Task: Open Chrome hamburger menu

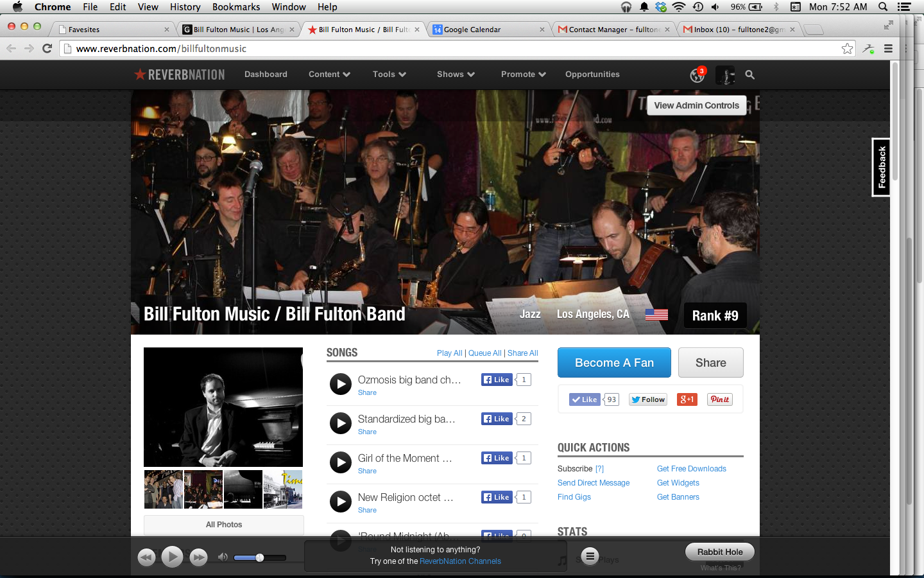Action: (889, 48)
